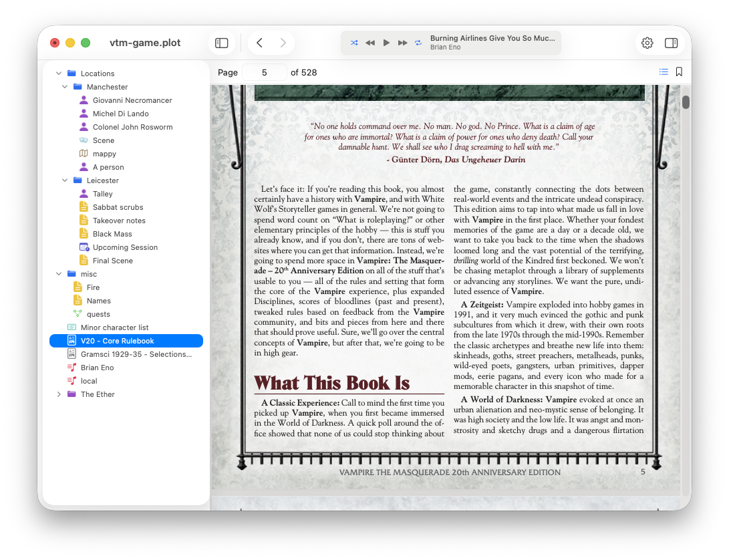Open settings with the gear icon
The image size is (729, 560).
point(647,43)
